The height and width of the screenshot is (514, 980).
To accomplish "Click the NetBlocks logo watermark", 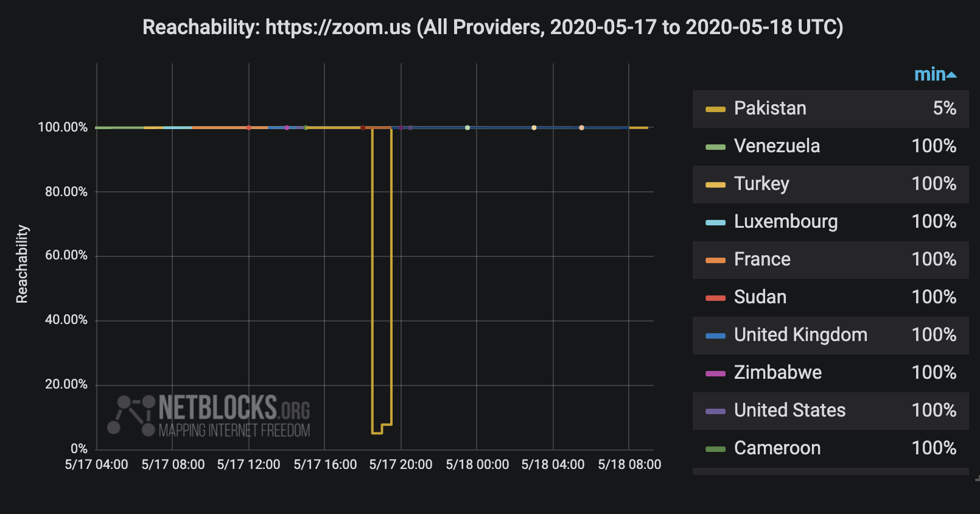I will tap(210, 416).
